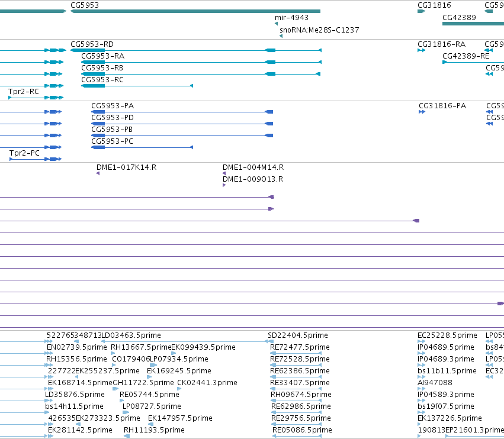Click the bs11b11.5prime EST label
504x439 pixels.
click(x=447, y=371)
